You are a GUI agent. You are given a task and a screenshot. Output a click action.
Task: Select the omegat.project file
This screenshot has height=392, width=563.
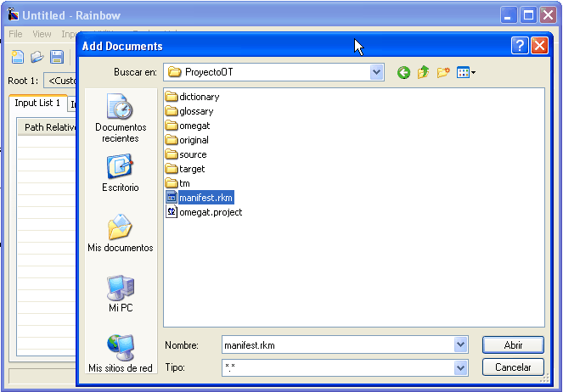pos(210,212)
